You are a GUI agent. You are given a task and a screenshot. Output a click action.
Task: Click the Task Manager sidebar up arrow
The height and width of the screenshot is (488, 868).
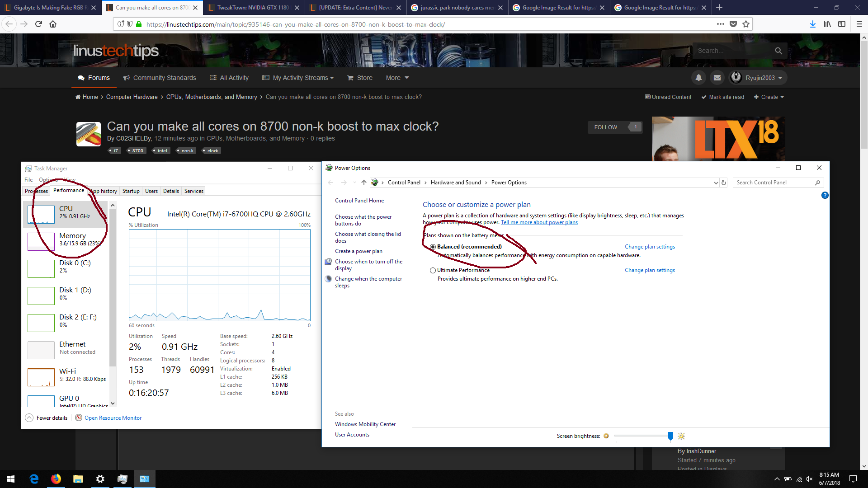tap(113, 206)
